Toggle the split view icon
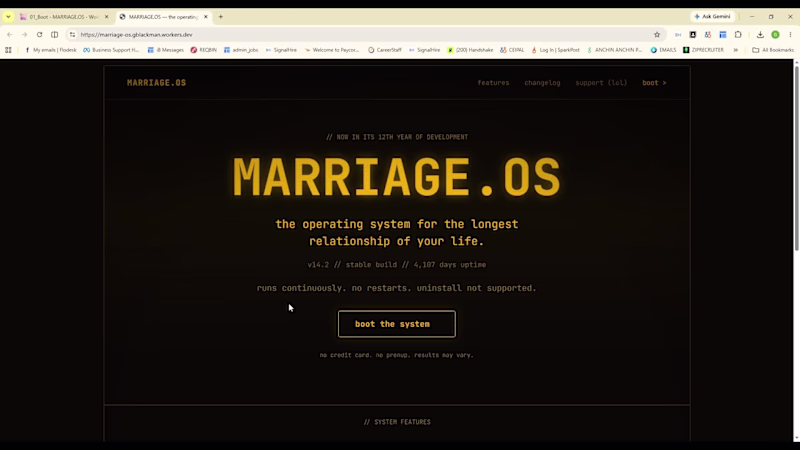Image resolution: width=800 pixels, height=450 pixels. (55, 35)
